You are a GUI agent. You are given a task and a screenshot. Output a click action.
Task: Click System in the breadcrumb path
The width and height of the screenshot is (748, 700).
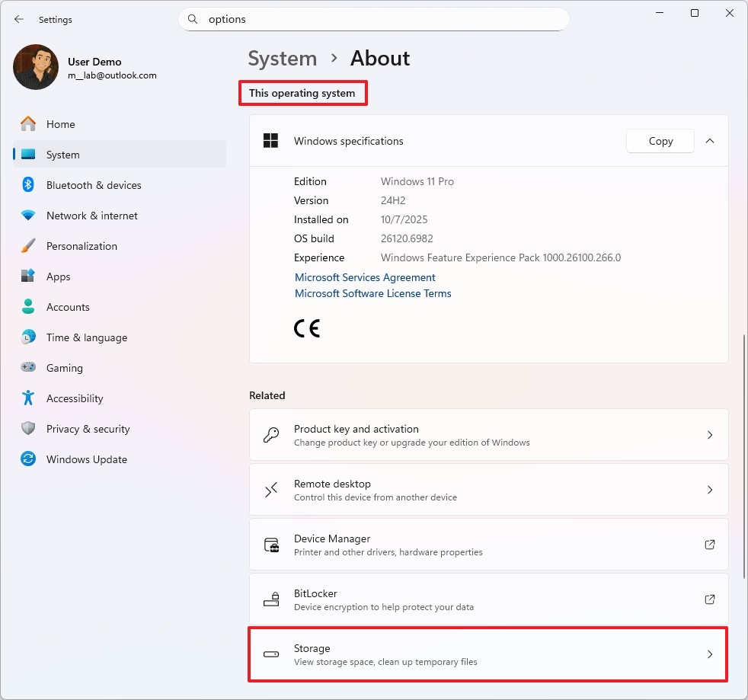point(282,58)
